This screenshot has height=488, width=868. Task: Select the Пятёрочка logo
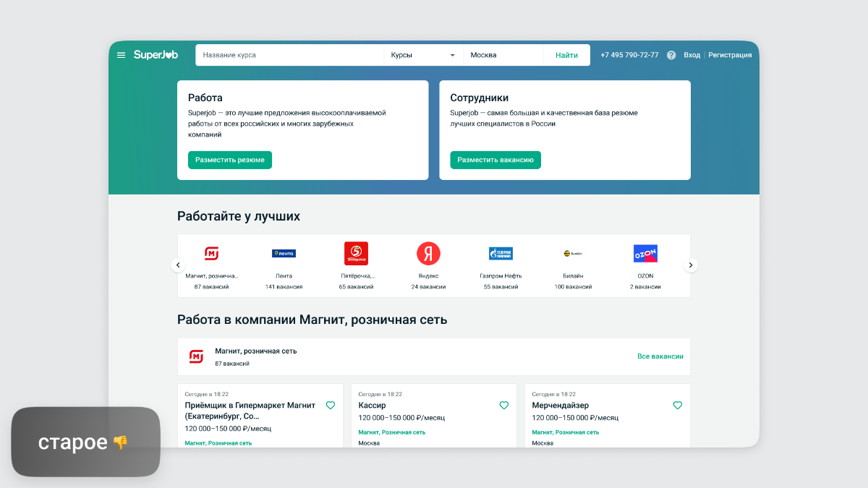tap(356, 253)
